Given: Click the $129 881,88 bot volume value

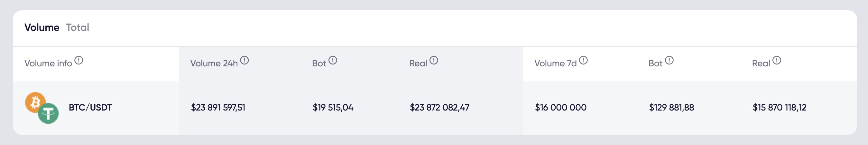Looking at the screenshot, I should point(671,108).
